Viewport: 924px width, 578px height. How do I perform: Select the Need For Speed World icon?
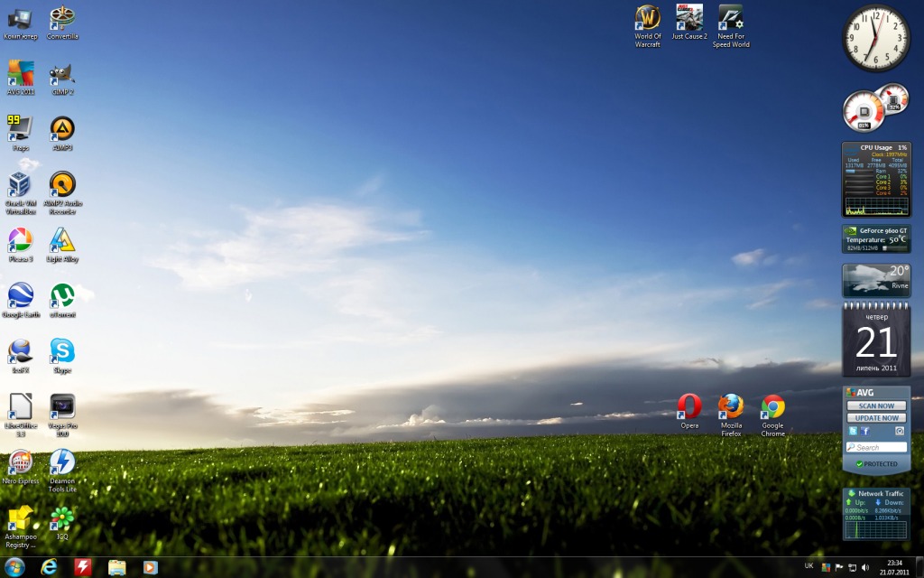click(x=731, y=26)
